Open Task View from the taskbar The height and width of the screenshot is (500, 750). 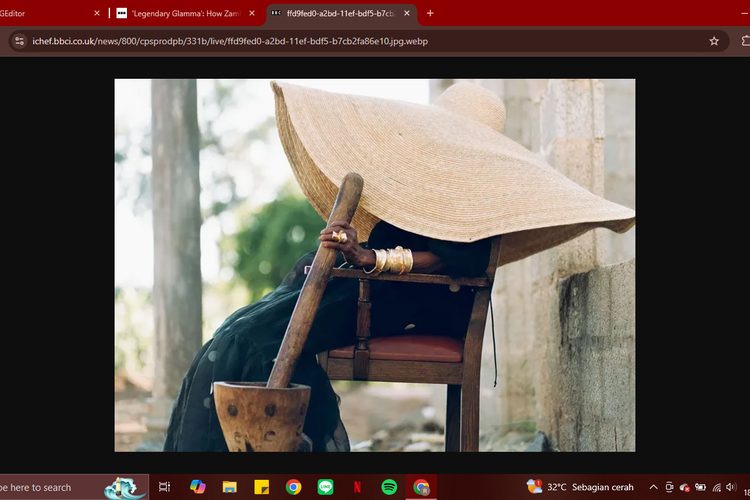click(165, 487)
